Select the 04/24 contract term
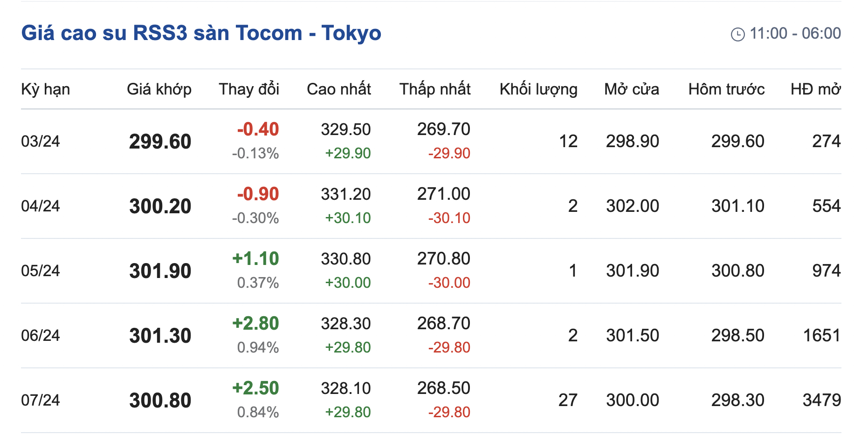 point(41,206)
